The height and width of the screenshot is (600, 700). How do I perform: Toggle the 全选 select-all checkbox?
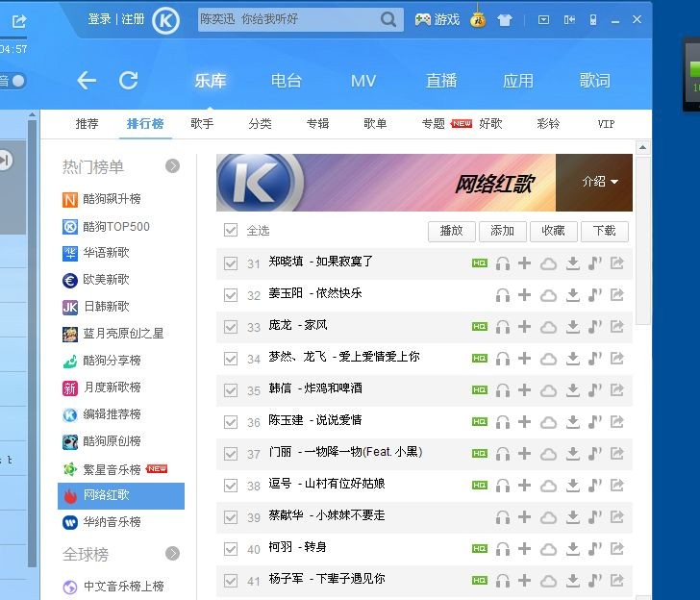(230, 230)
